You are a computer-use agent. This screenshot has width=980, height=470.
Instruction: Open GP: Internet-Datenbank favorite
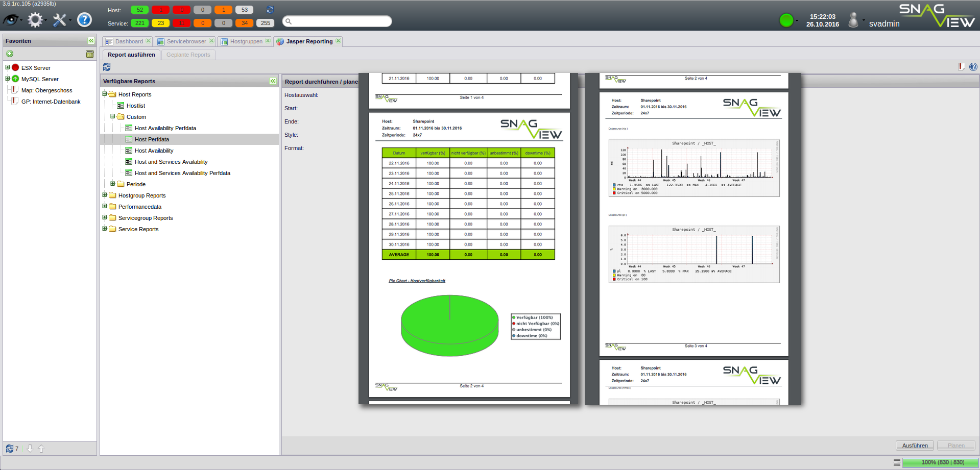tap(51, 102)
